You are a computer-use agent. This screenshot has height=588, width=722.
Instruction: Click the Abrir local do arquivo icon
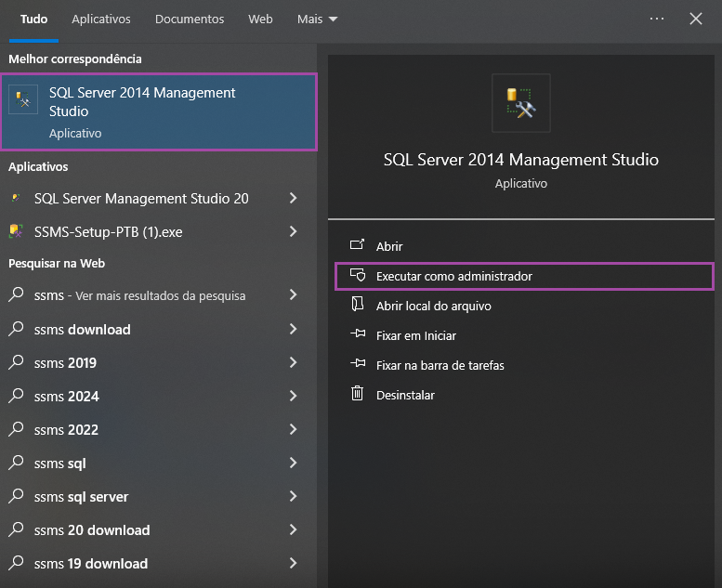click(x=358, y=305)
